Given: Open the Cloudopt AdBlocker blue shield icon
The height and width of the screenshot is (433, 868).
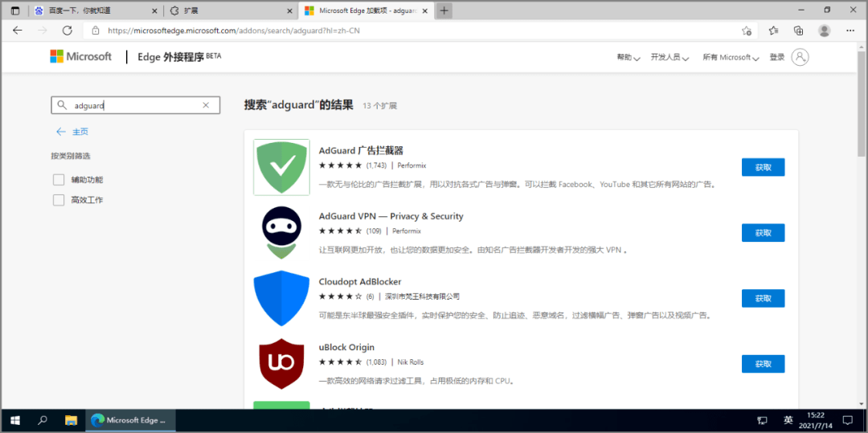Looking at the screenshot, I should point(281,298).
